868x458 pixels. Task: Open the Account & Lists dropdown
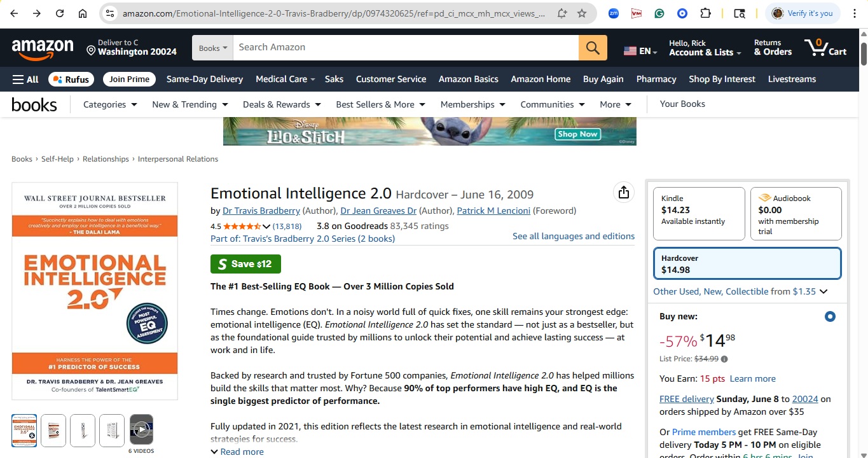click(x=705, y=48)
